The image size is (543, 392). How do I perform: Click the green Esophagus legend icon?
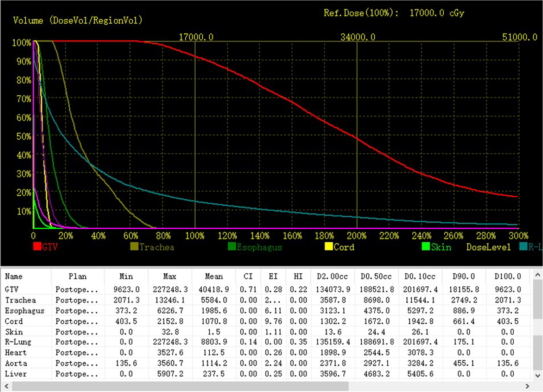pos(231,247)
